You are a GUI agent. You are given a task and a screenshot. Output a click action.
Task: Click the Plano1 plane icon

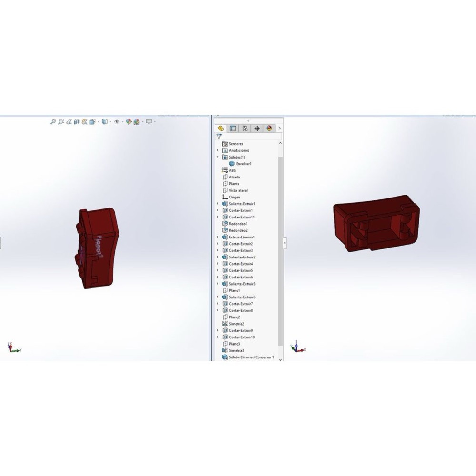coord(225,290)
